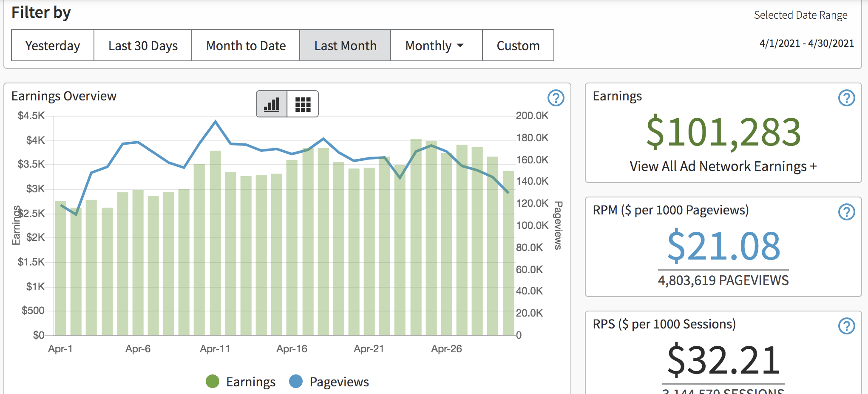This screenshot has height=394, width=868.
Task: Open help icon for RPM card
Action: click(x=846, y=211)
